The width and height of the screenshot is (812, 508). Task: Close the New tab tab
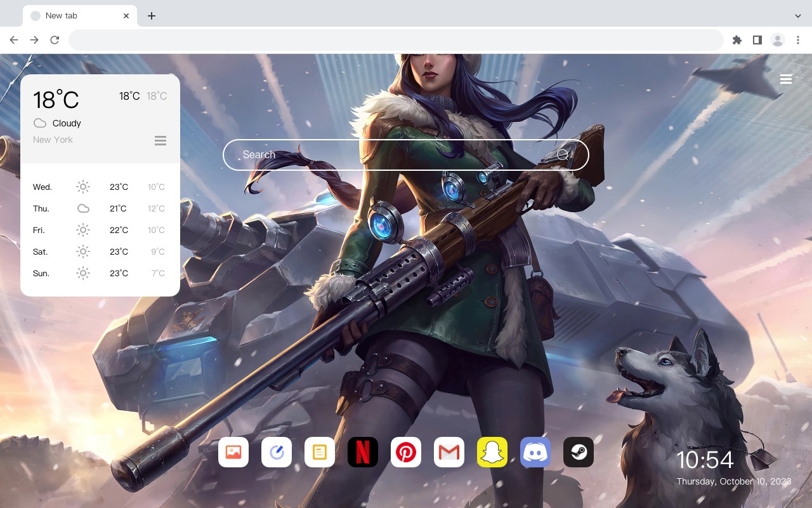(127, 16)
